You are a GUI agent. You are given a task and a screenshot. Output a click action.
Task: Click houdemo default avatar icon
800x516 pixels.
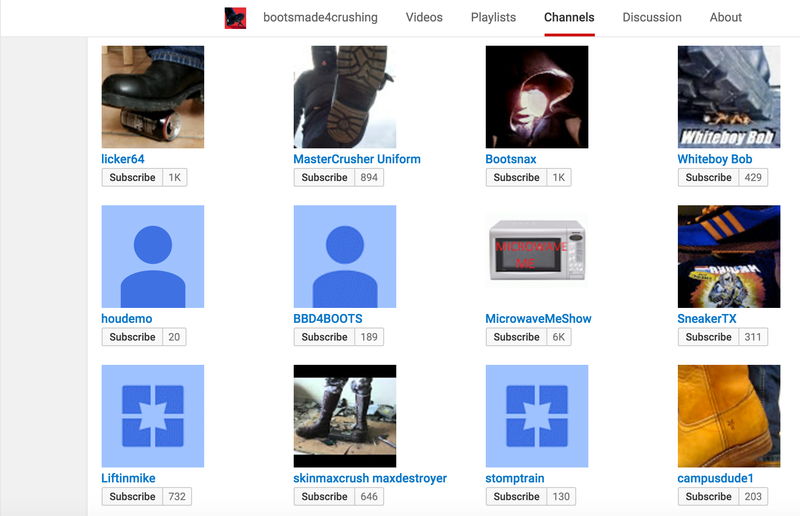point(153,257)
